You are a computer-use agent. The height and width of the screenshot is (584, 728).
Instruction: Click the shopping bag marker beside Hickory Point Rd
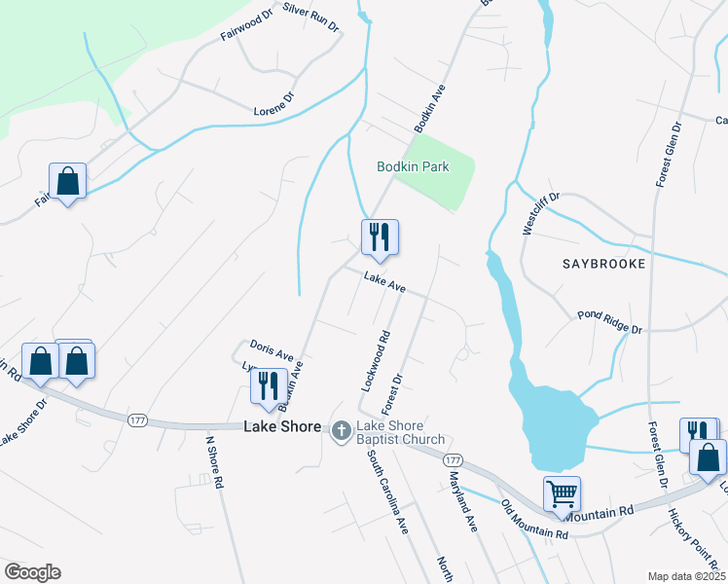coord(708,460)
